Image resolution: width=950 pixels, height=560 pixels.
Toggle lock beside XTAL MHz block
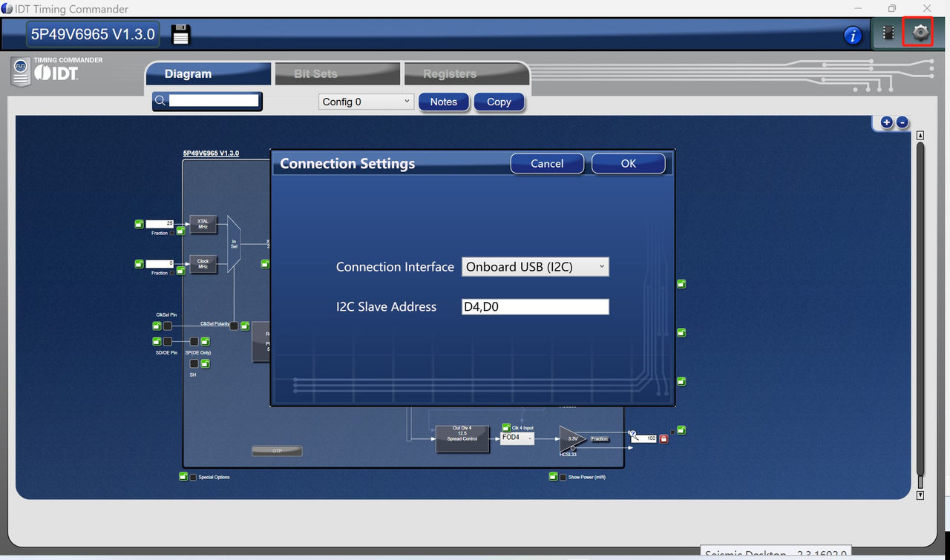tap(181, 231)
